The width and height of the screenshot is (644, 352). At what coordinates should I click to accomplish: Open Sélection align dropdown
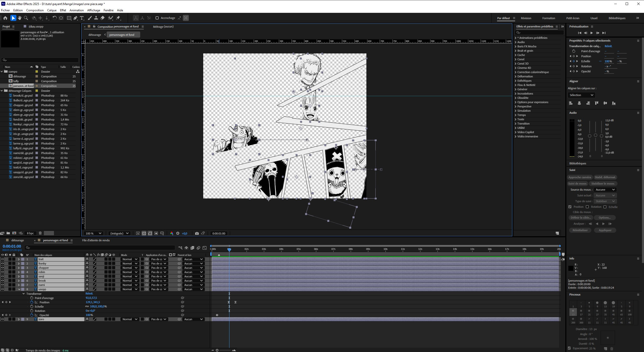(x=581, y=95)
